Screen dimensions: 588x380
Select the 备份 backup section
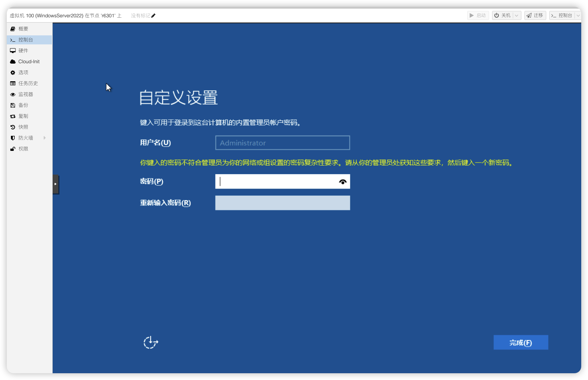click(x=23, y=105)
